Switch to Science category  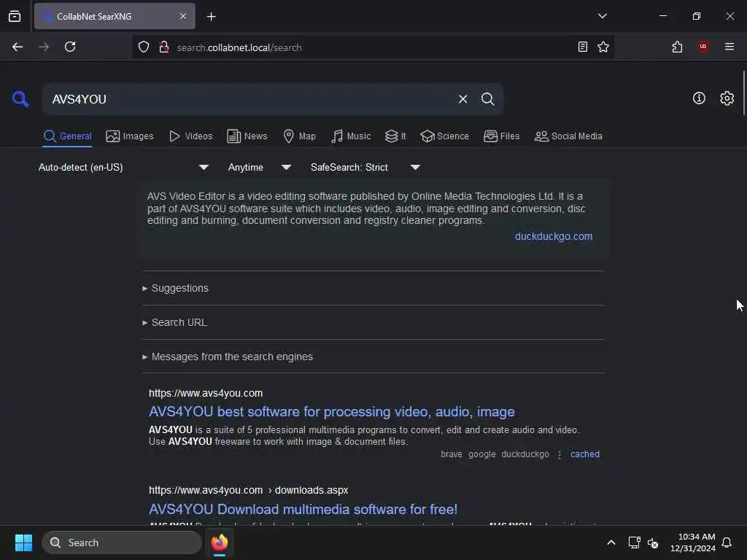point(444,136)
